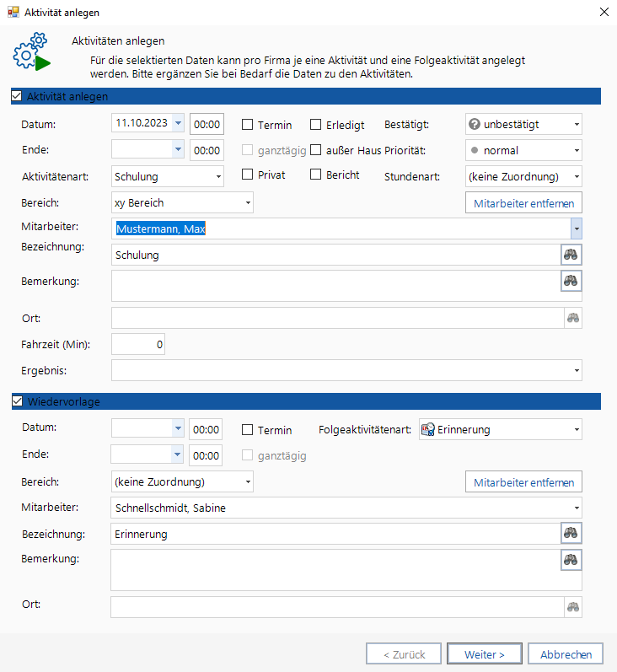Click binoculars icon beside the Wiedervorlage Ort field
Screen dimensions: 617x672
click(x=573, y=607)
